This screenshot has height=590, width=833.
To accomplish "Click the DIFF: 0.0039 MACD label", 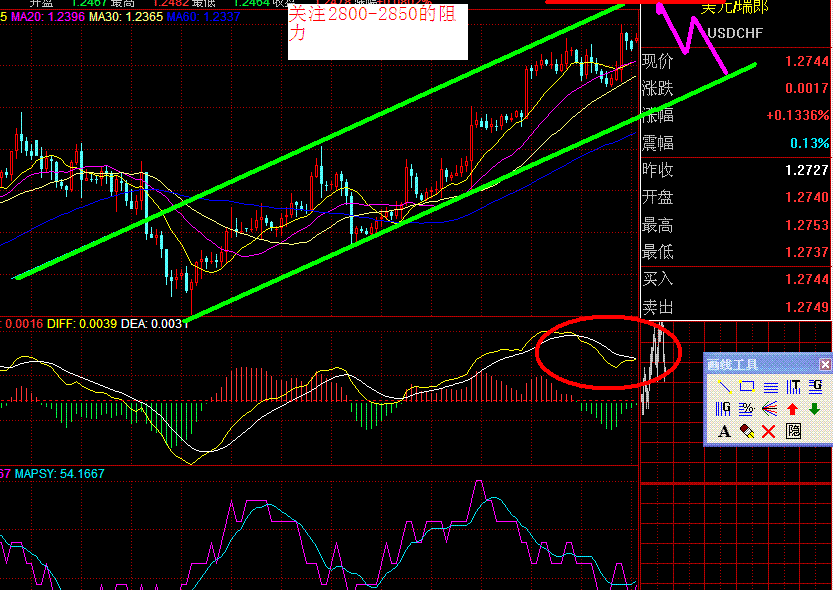I will point(82,323).
